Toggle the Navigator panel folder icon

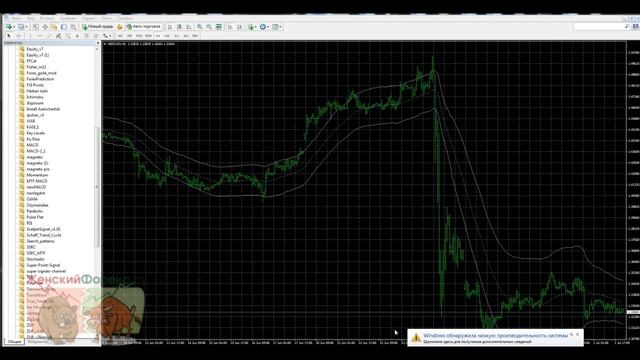(x=54, y=27)
